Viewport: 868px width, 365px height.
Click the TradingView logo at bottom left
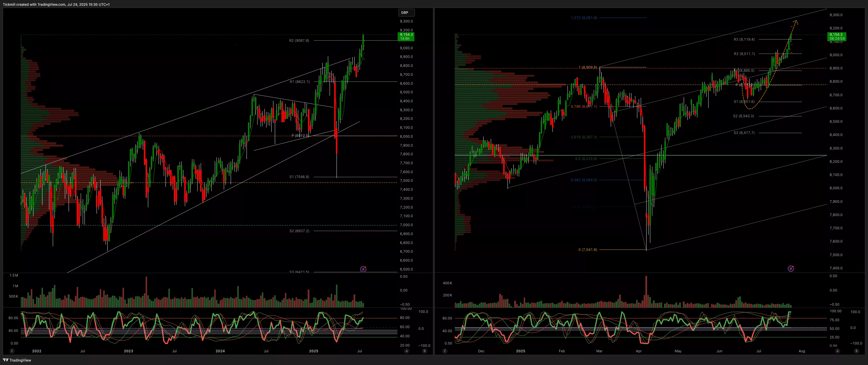point(17,360)
